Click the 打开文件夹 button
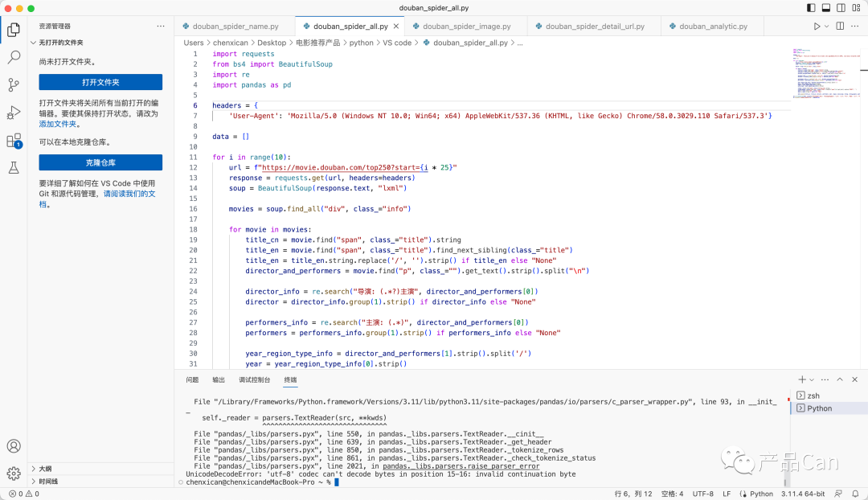Viewport: 868px width, 500px height. tap(100, 82)
